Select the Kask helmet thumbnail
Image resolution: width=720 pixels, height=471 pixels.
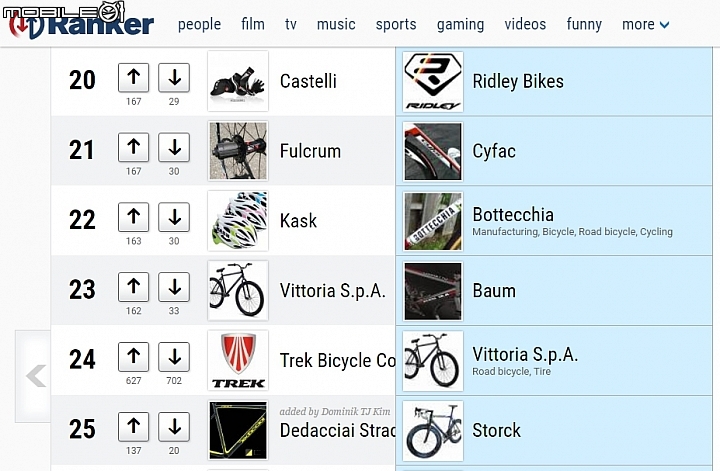click(238, 221)
